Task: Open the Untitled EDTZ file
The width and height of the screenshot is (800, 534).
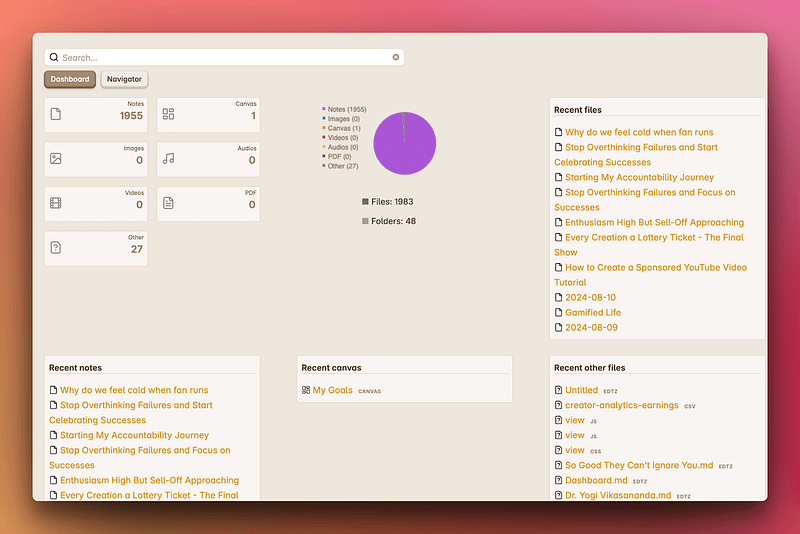Action: [582, 390]
